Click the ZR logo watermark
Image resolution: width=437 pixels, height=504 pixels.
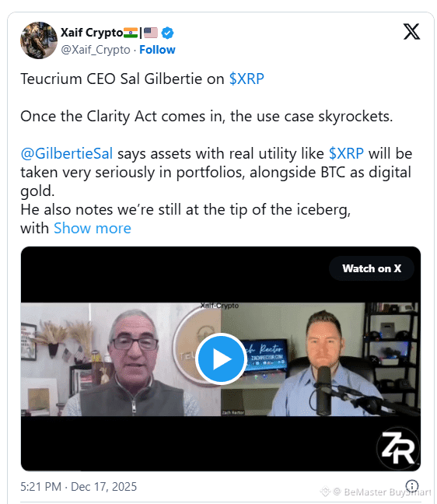pyautogui.click(x=398, y=449)
